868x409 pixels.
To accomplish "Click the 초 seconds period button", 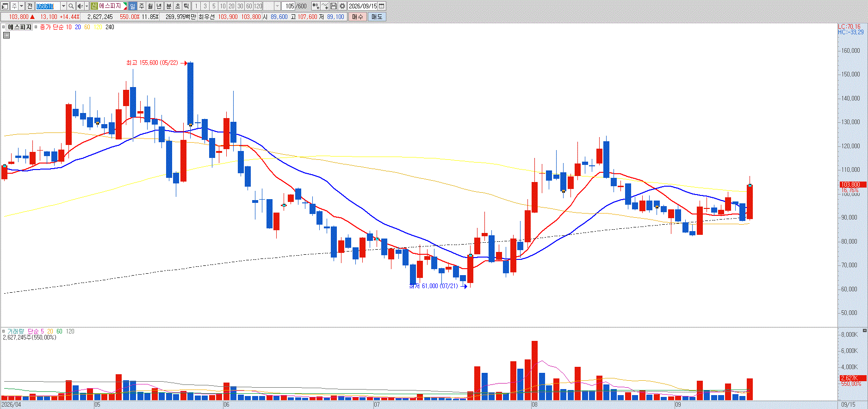I will click(177, 6).
